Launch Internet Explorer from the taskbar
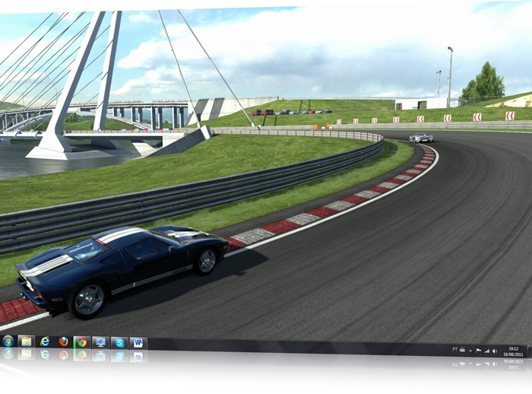 (x=45, y=342)
